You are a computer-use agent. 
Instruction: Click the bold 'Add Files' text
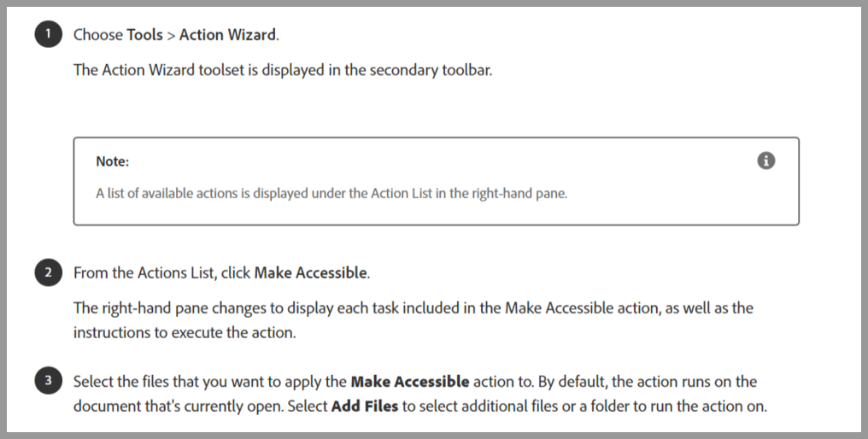tap(365, 406)
